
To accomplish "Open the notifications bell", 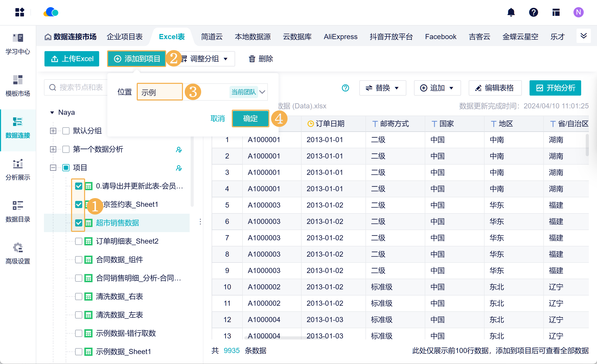I will click(x=511, y=12).
